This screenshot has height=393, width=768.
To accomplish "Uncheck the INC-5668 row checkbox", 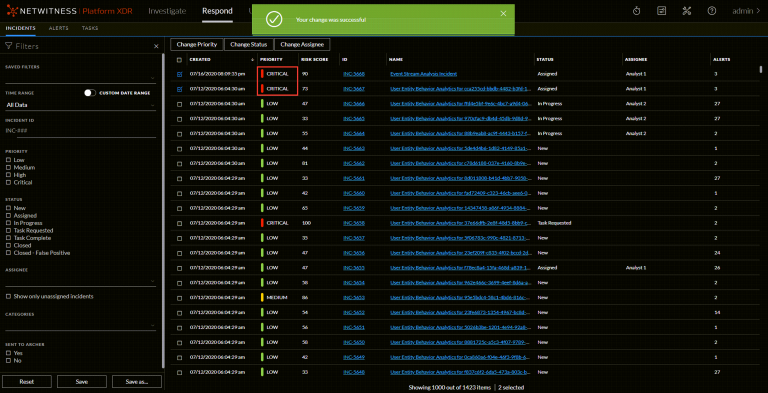I will point(179,74).
